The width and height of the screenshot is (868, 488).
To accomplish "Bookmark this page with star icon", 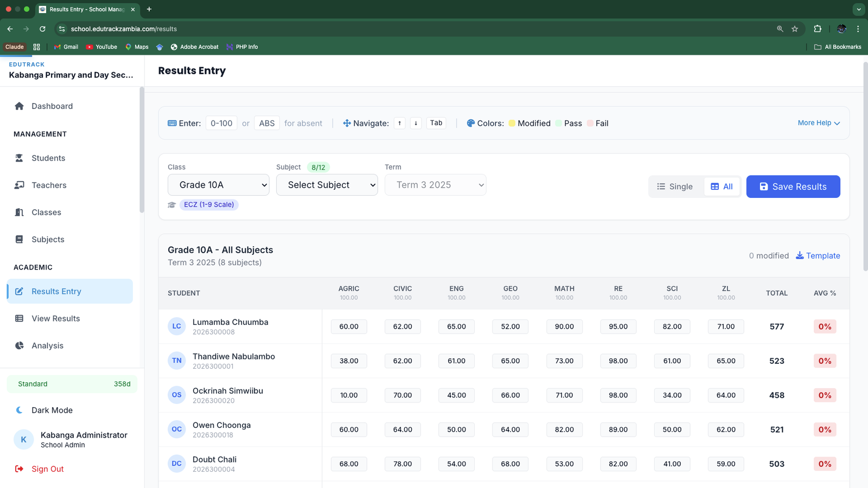I will (795, 29).
